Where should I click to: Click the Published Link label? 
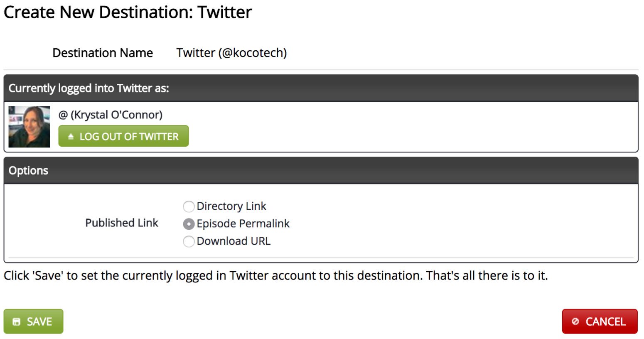(122, 223)
